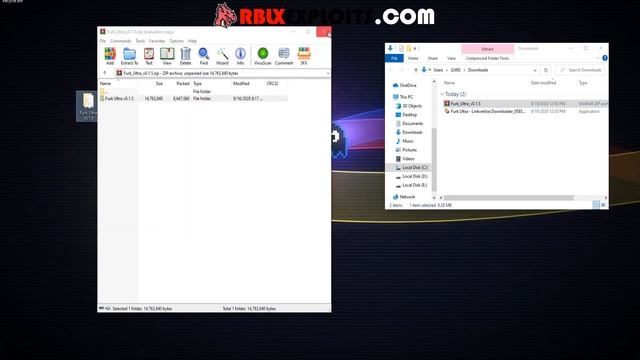Open Home tab in Explorer ribbon

point(413,58)
